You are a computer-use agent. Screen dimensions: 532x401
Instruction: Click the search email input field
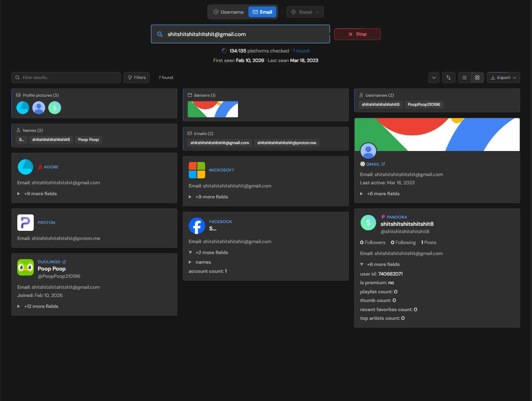point(240,34)
